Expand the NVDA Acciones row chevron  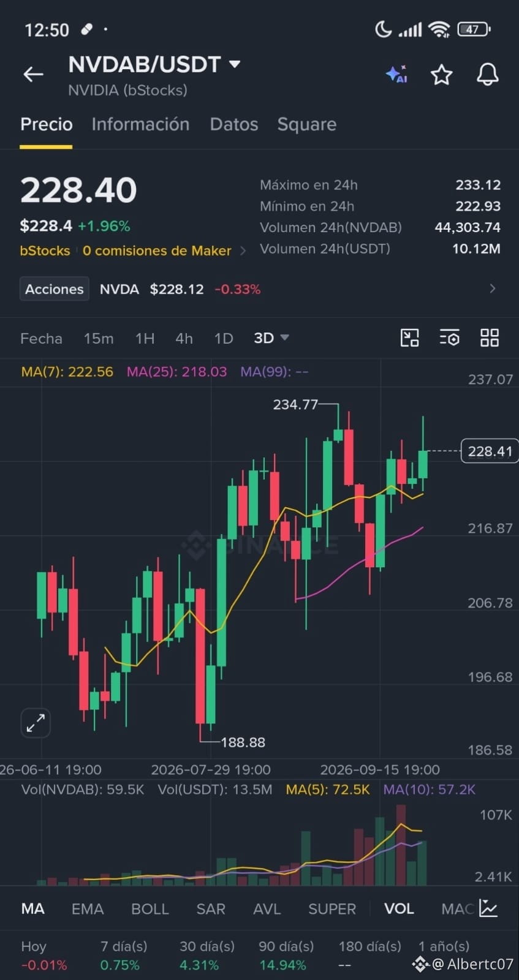493,288
